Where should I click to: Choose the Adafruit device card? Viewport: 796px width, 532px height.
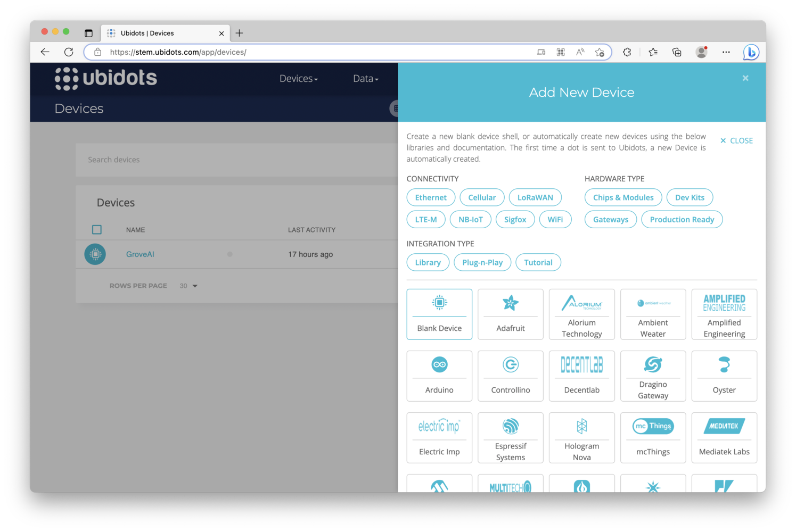[x=511, y=314]
